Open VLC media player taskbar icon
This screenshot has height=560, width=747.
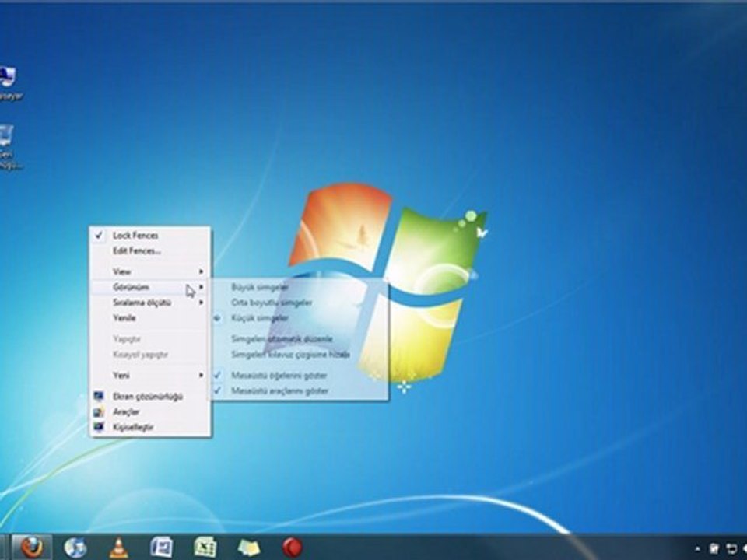click(118, 548)
